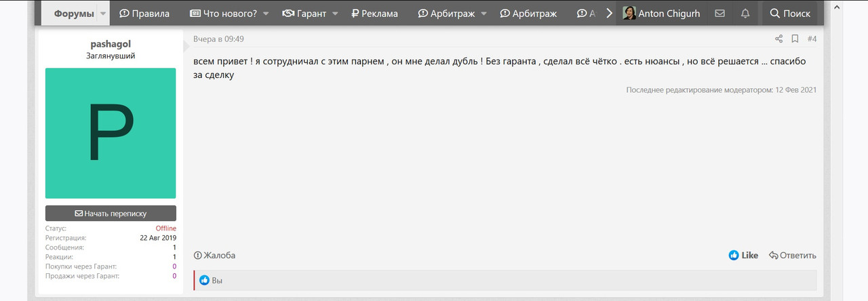Viewport: 868px width, 301px height.
Task: Open the Реклама menu item
Action: click(x=374, y=14)
